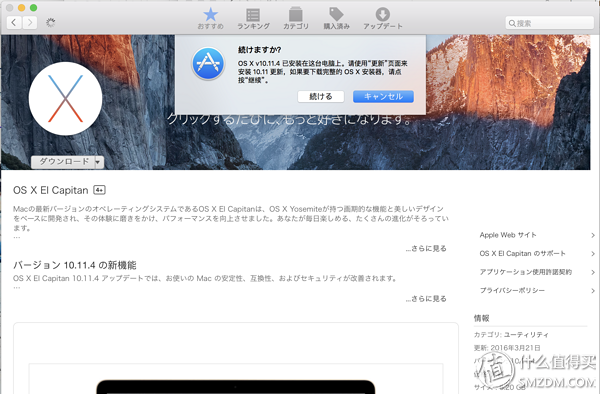Open アプリケーション使用許諾契約 link

coord(525,272)
